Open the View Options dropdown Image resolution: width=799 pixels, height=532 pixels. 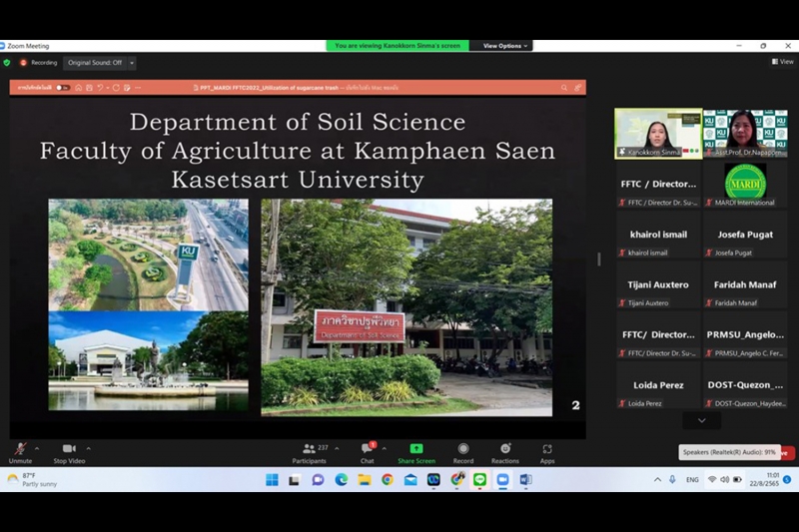tap(503, 46)
